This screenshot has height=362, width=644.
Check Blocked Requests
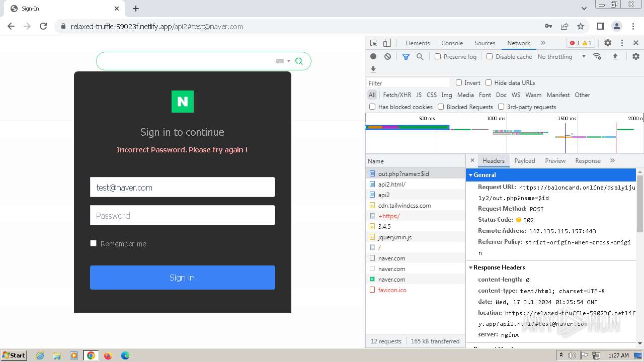click(x=441, y=107)
